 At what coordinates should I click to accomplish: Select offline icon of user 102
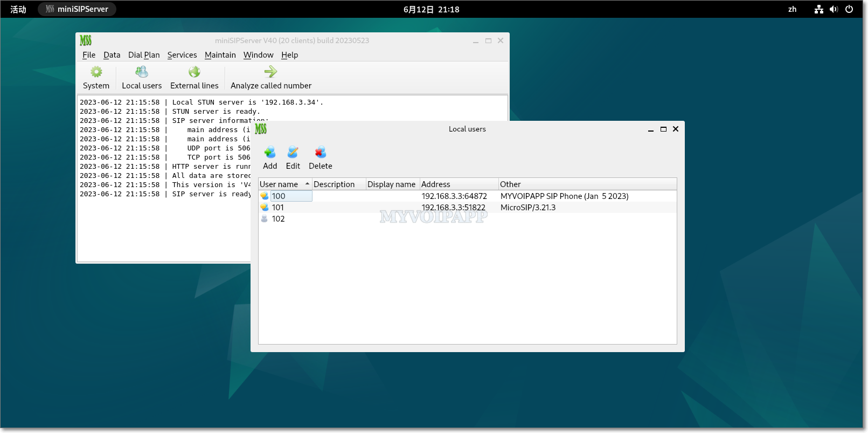tap(265, 219)
